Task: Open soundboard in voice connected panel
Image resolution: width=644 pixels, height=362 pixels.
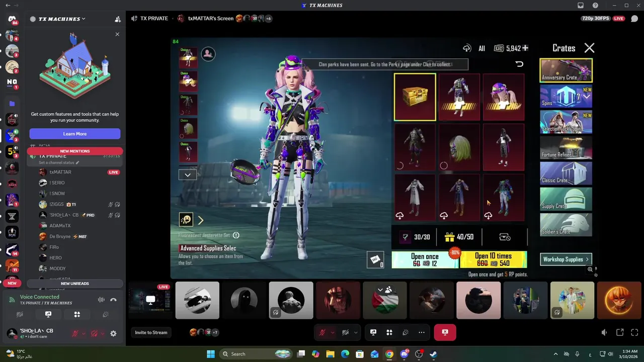Action: click(106, 314)
